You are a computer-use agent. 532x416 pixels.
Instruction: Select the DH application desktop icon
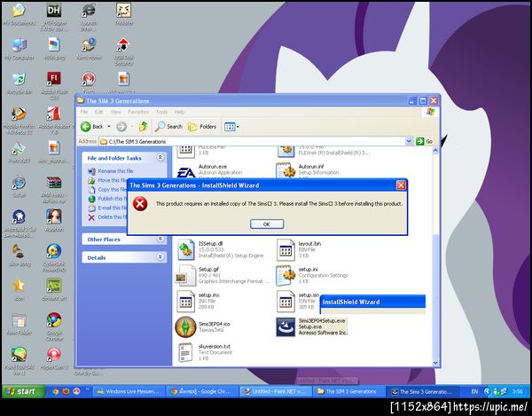[54, 16]
